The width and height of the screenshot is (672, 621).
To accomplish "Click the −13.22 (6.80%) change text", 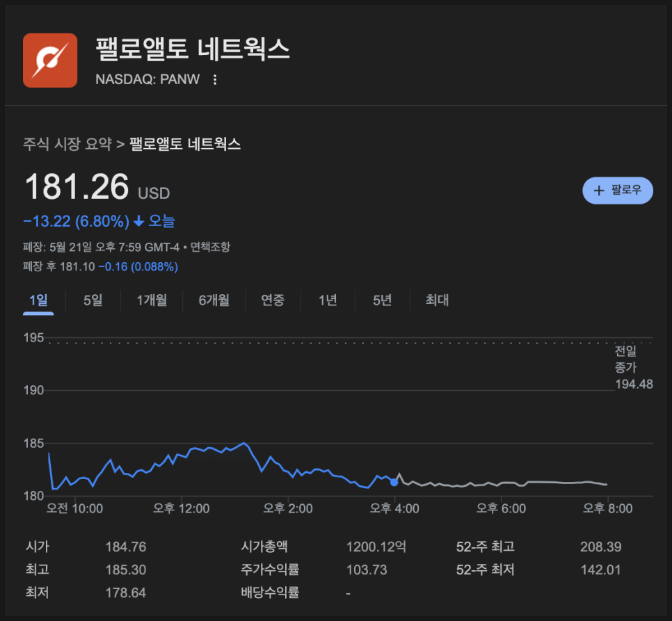I will point(77,221).
